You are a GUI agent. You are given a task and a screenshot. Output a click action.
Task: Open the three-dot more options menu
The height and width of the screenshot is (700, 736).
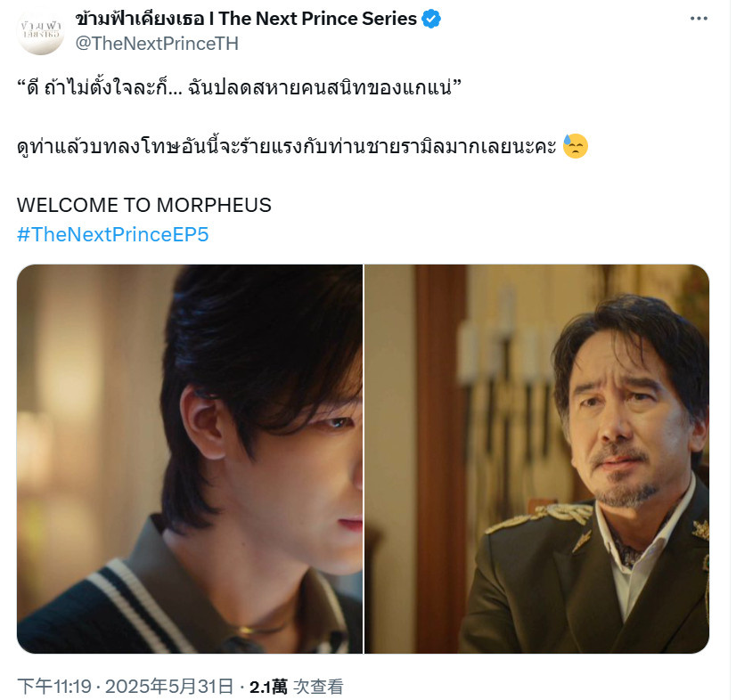[x=699, y=19]
